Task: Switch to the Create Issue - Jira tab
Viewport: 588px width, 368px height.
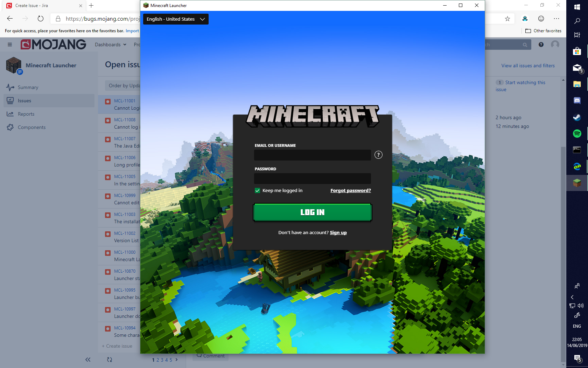Action: click(44, 6)
